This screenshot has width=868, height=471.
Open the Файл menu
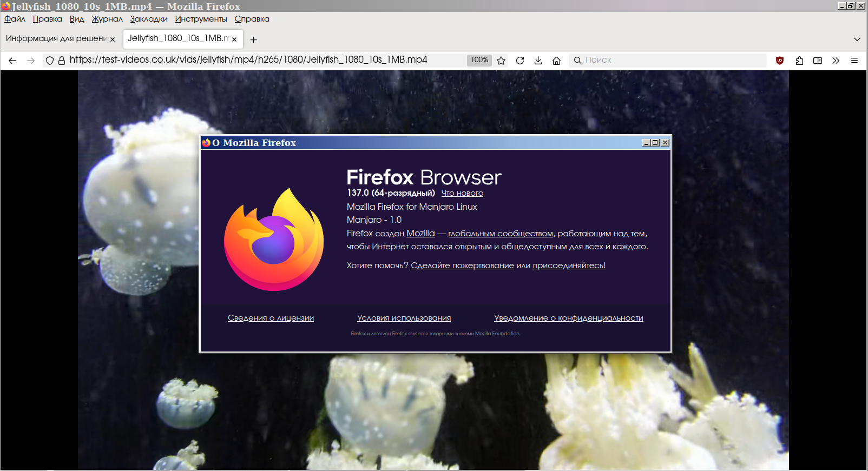click(15, 19)
